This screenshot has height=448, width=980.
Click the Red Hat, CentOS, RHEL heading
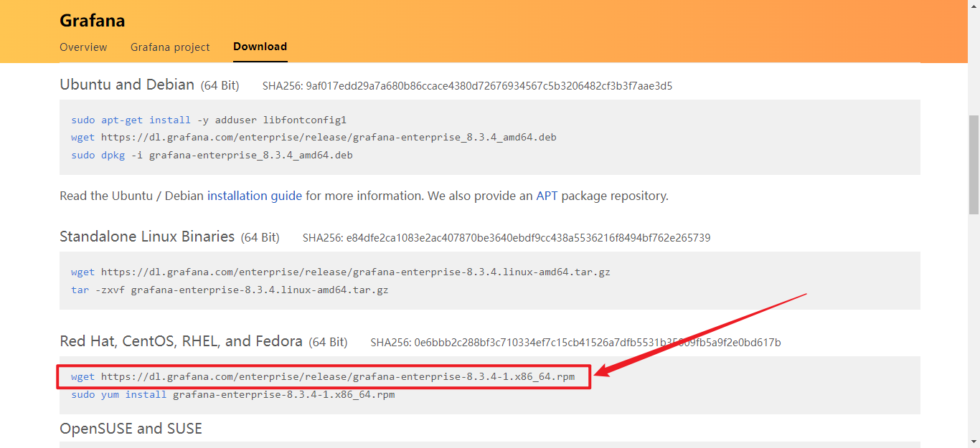point(181,341)
